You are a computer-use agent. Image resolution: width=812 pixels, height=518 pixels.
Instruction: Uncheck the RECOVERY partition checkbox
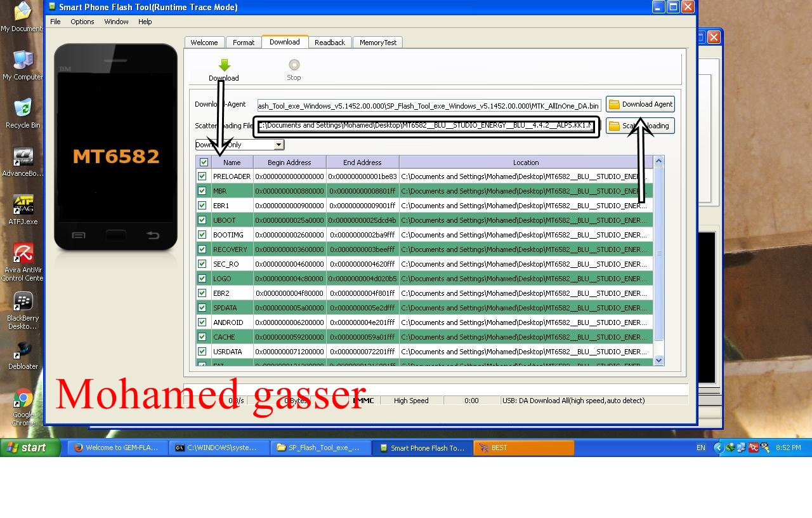tap(202, 249)
